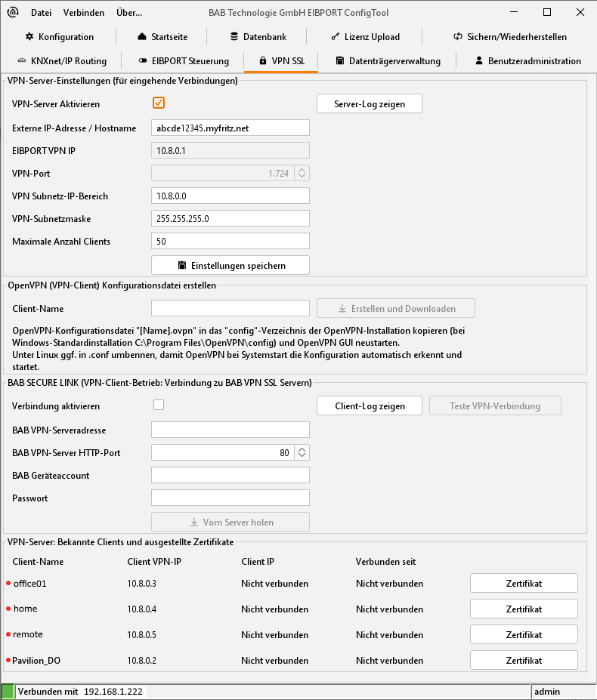
Task: Open Sichern/Wiederherstellen tab
Action: pos(509,36)
